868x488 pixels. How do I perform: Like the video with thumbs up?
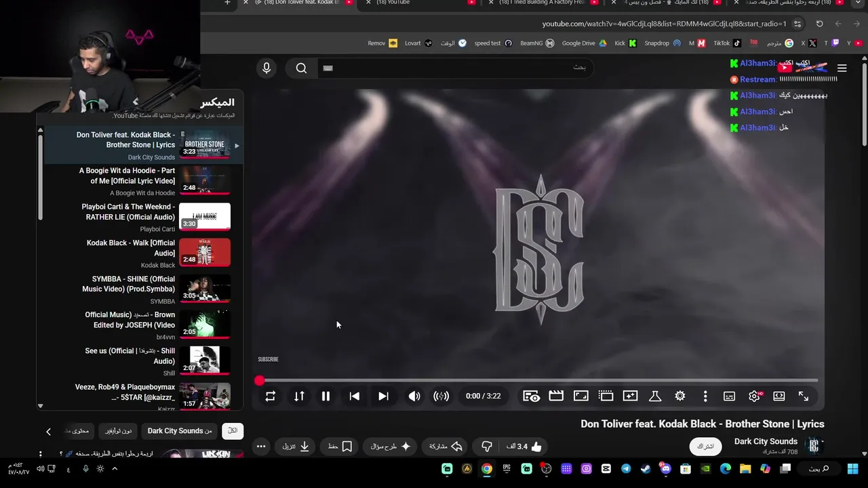[x=524, y=447]
